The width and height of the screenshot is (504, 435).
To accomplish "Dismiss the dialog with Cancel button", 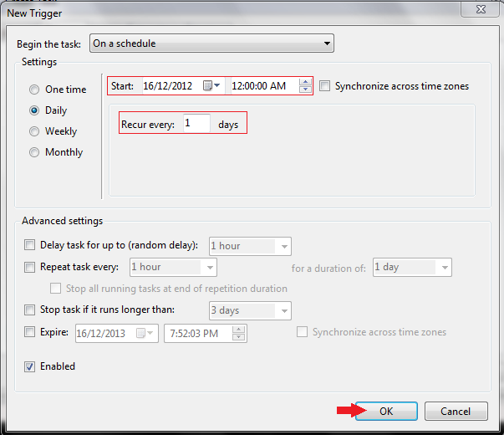I will [x=456, y=411].
